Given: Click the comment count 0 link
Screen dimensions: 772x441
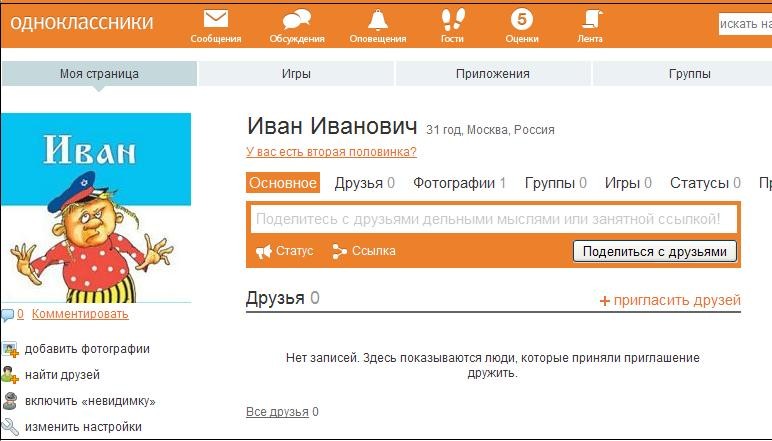Looking at the screenshot, I should pos(20,314).
